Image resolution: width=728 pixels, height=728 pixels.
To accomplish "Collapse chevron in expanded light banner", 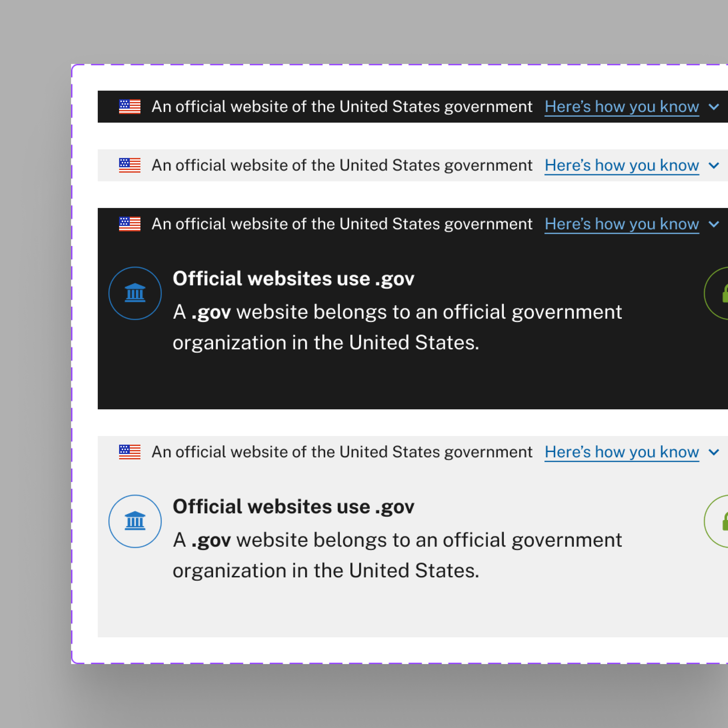I will pos(714,453).
